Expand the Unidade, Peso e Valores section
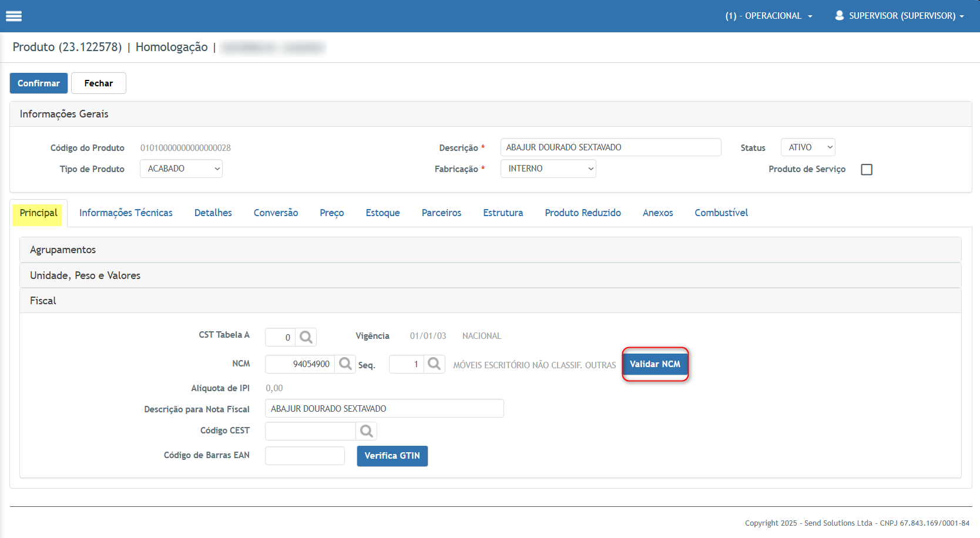 click(x=85, y=275)
